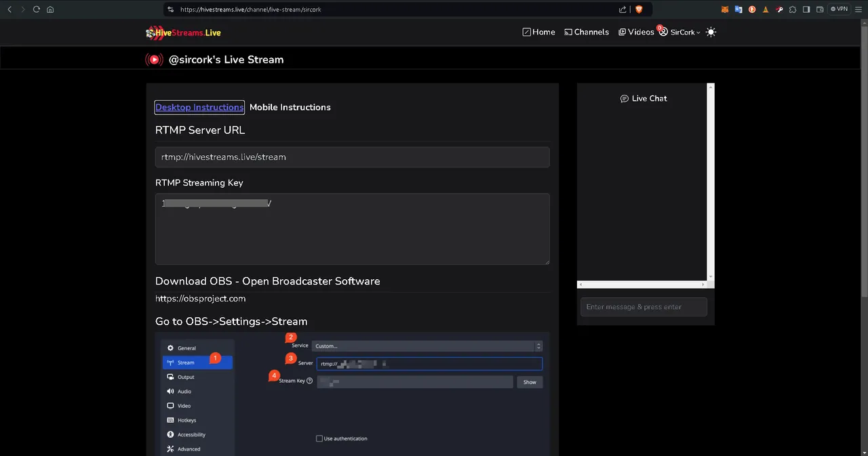The height and width of the screenshot is (456, 868).
Task: Click the chat message input box
Action: [644, 307]
